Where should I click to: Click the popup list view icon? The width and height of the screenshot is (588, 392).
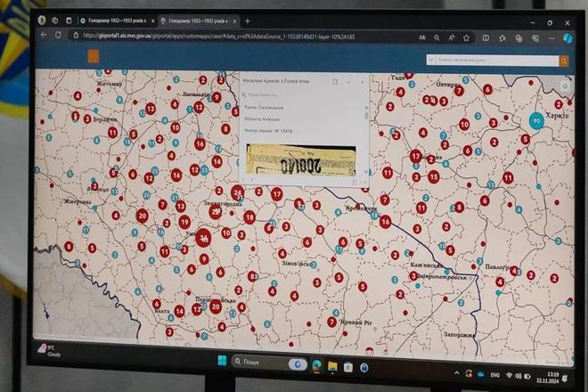tap(354, 182)
